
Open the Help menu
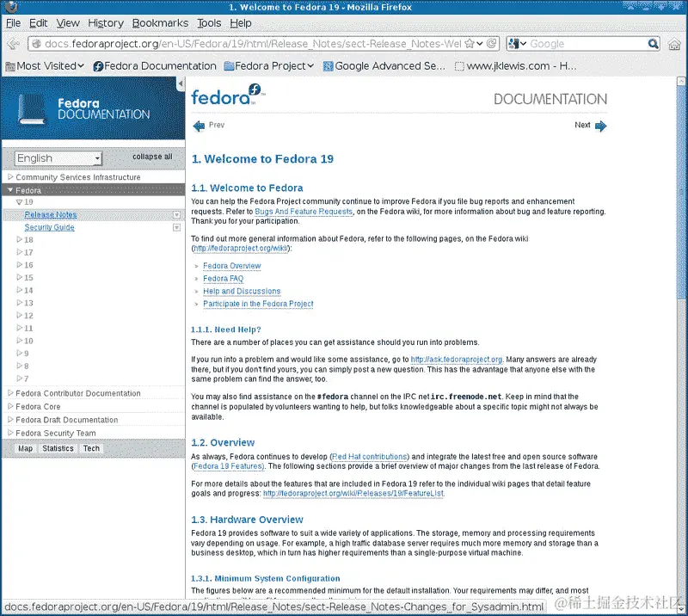(241, 23)
